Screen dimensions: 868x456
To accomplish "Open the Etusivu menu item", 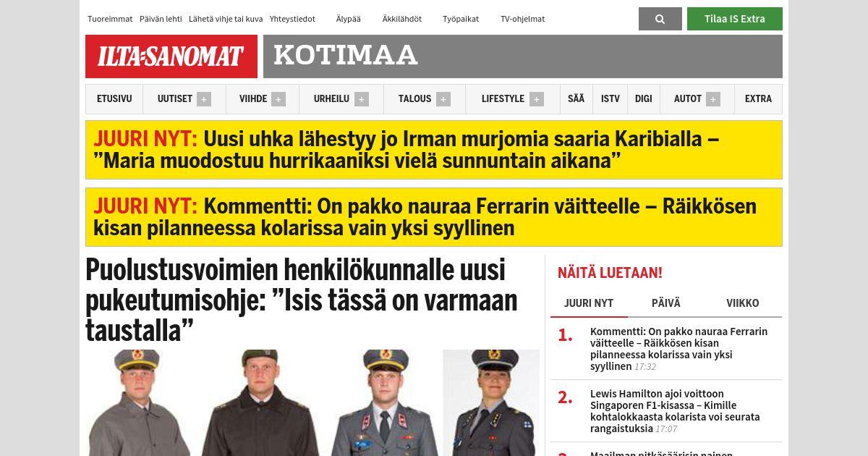I will point(114,99).
